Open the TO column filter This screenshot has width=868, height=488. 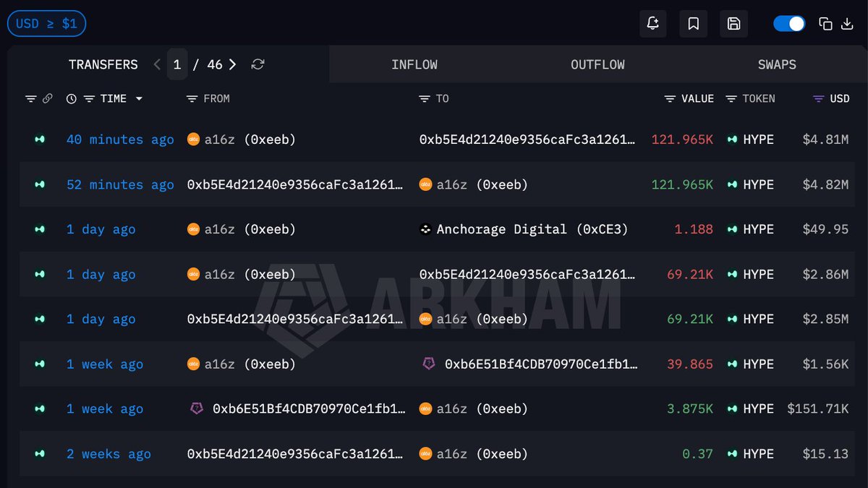tap(425, 99)
